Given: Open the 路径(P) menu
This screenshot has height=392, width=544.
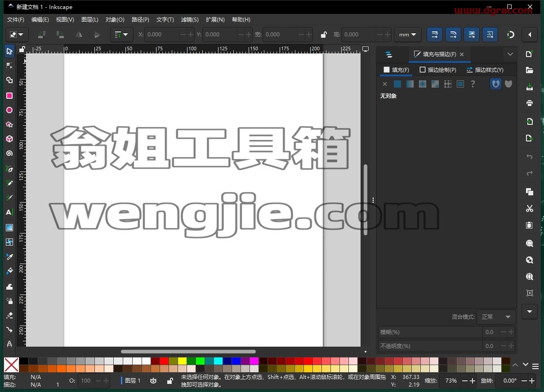Looking at the screenshot, I should coord(140,20).
